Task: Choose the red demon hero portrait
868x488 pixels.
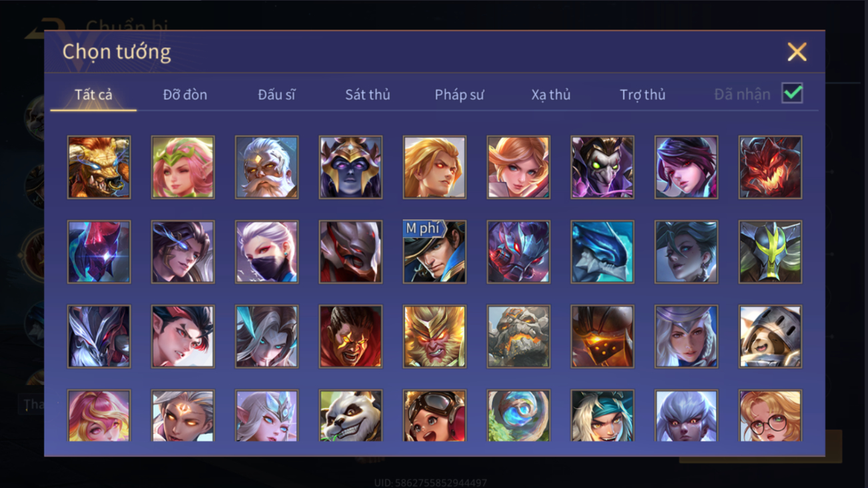Action: 770,168
